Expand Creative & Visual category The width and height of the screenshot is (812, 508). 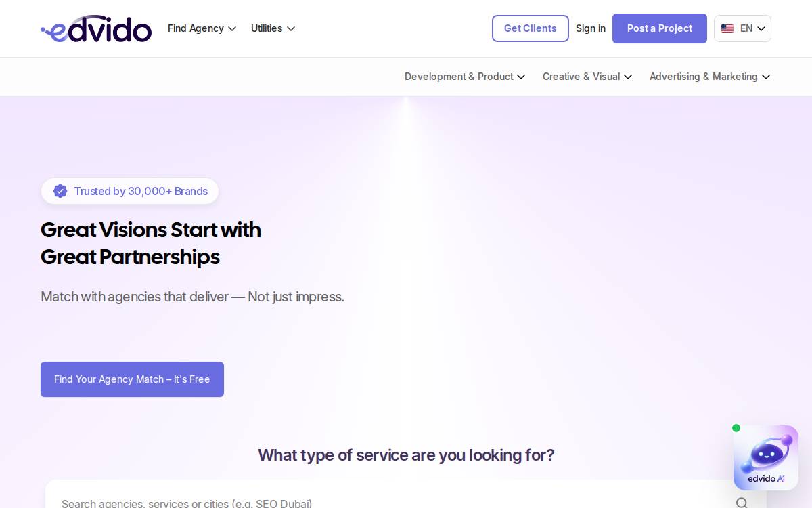coord(587,77)
